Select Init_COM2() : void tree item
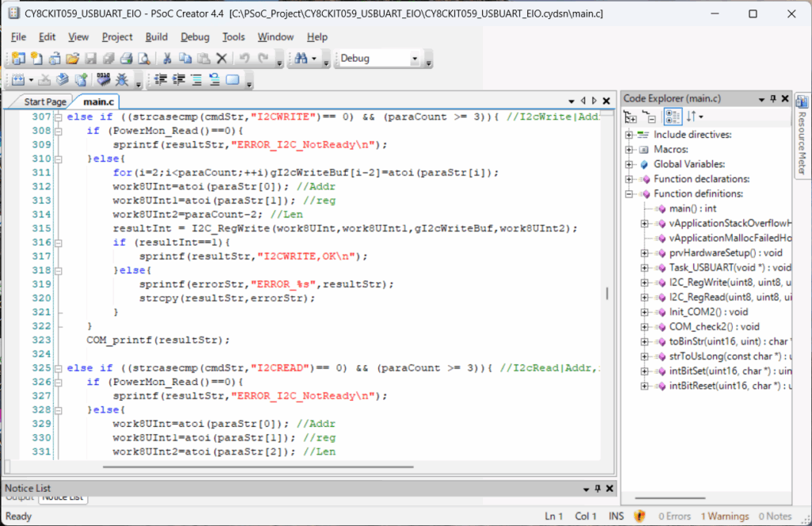812x526 pixels. tap(708, 312)
